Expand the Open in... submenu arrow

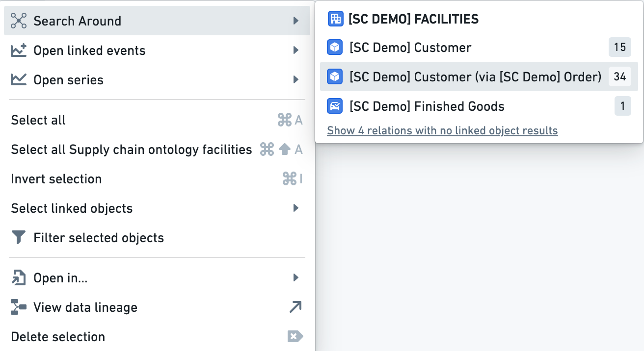pyautogui.click(x=296, y=277)
